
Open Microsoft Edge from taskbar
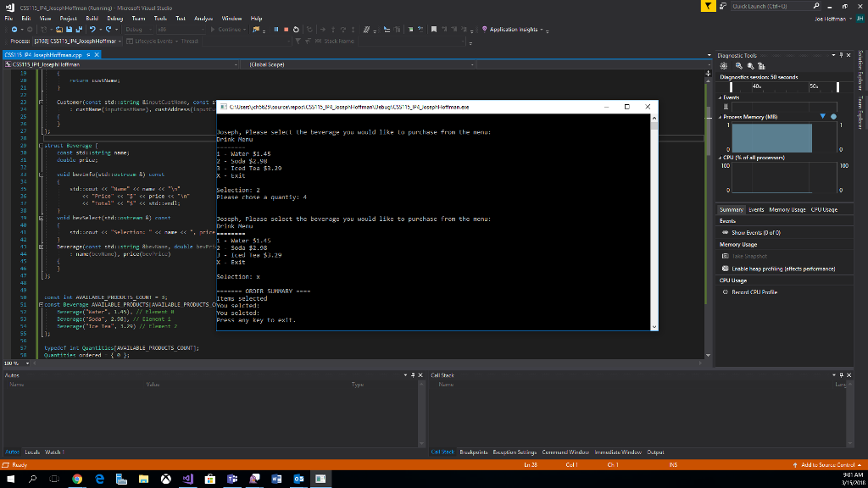click(x=100, y=480)
